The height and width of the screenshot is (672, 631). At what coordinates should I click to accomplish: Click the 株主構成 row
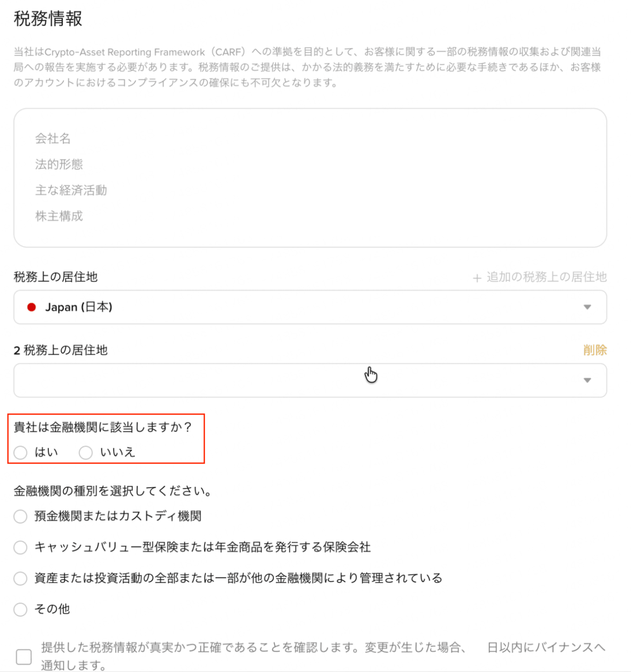[x=59, y=216]
